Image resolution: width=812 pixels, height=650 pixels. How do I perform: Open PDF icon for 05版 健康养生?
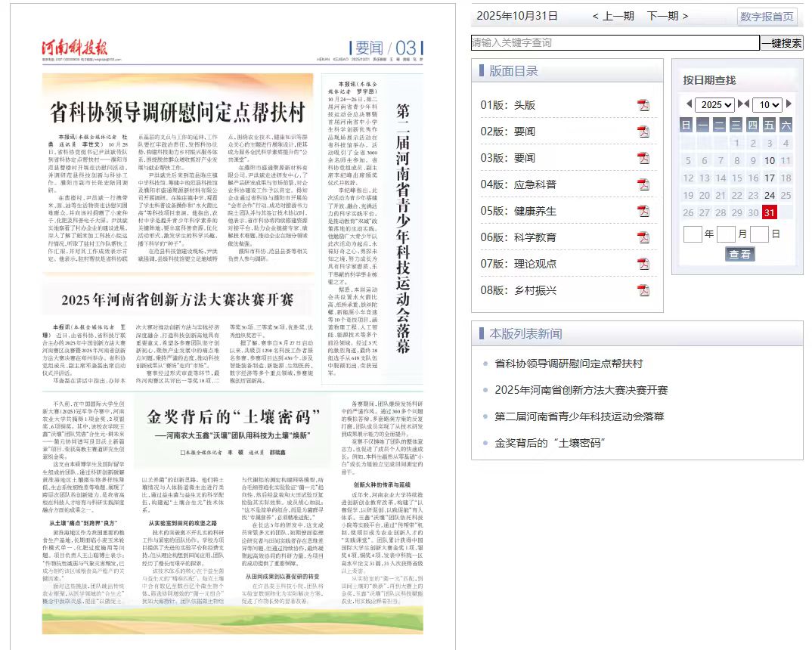pos(643,211)
